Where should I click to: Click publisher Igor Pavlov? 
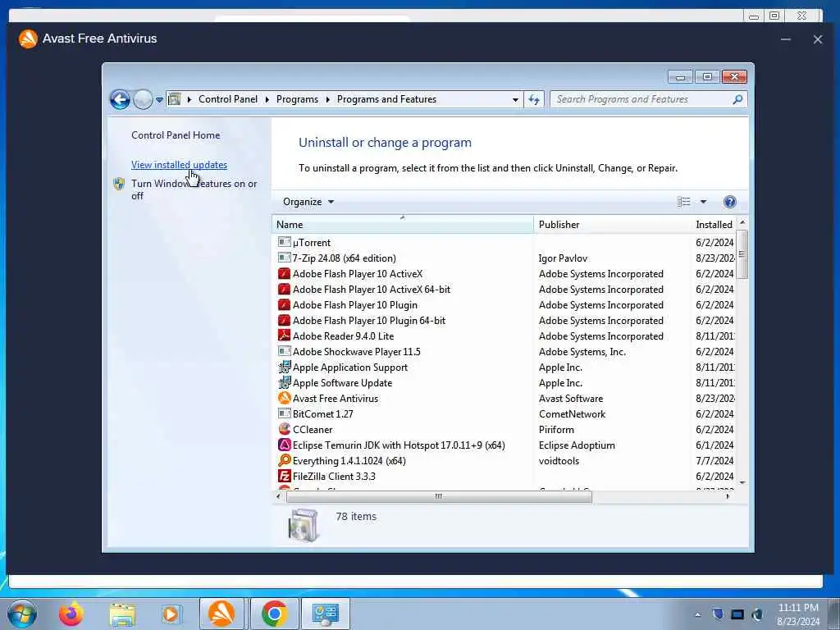pyautogui.click(x=563, y=258)
